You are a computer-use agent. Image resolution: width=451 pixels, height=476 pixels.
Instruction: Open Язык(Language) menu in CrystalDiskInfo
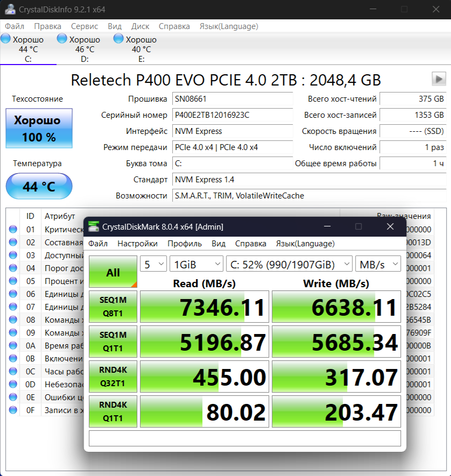pyautogui.click(x=229, y=26)
